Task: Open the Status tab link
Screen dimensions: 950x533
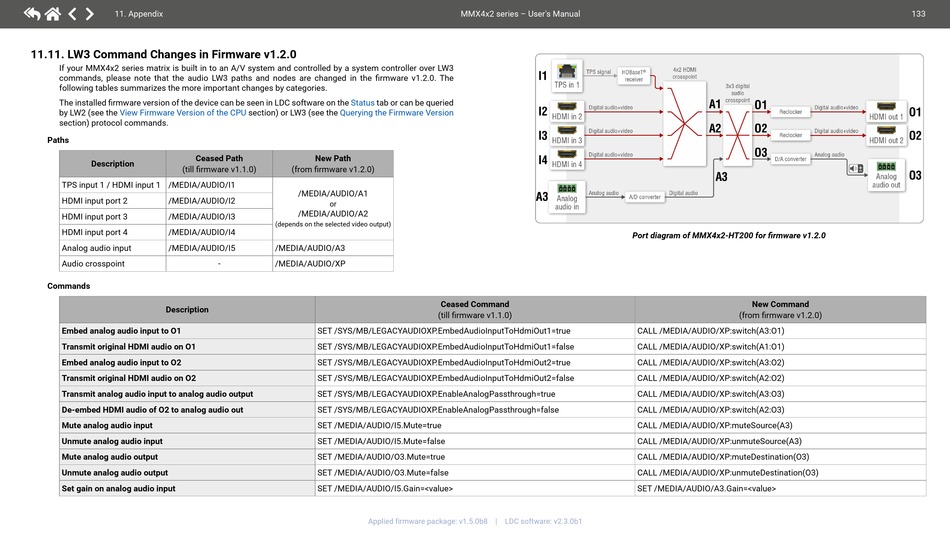Action: coord(362,102)
